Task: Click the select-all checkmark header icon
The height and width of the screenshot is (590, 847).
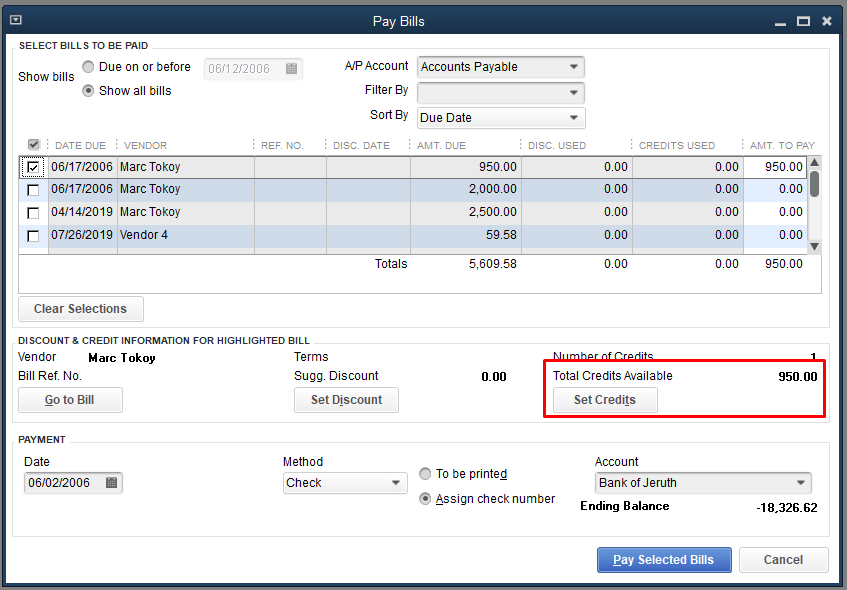Action: [34, 145]
